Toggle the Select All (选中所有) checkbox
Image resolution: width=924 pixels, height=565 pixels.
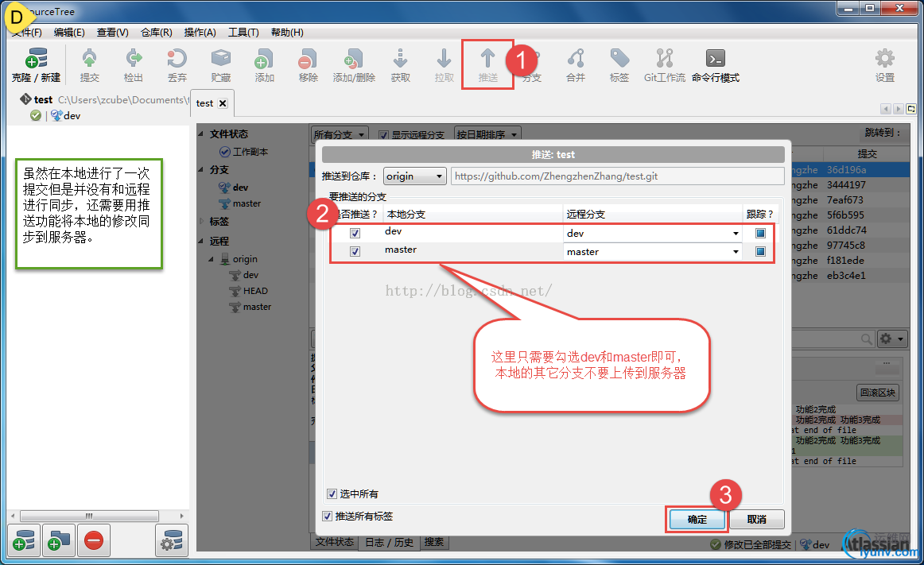pos(332,493)
